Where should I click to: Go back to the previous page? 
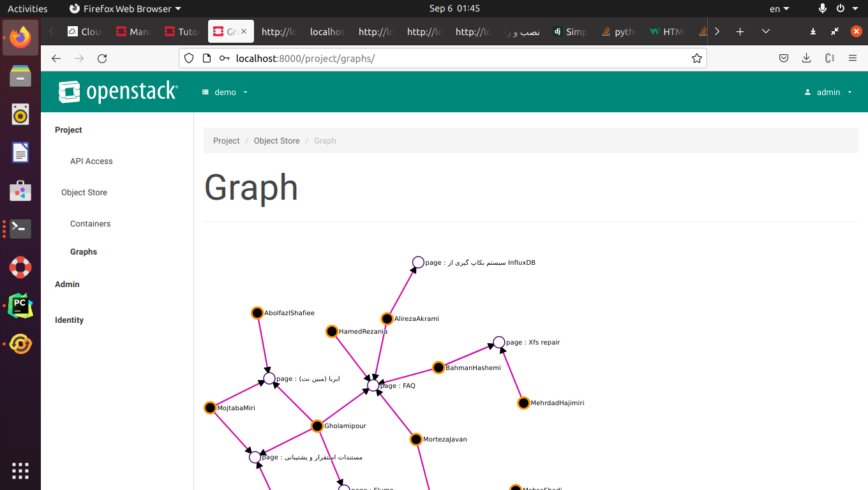pos(56,58)
